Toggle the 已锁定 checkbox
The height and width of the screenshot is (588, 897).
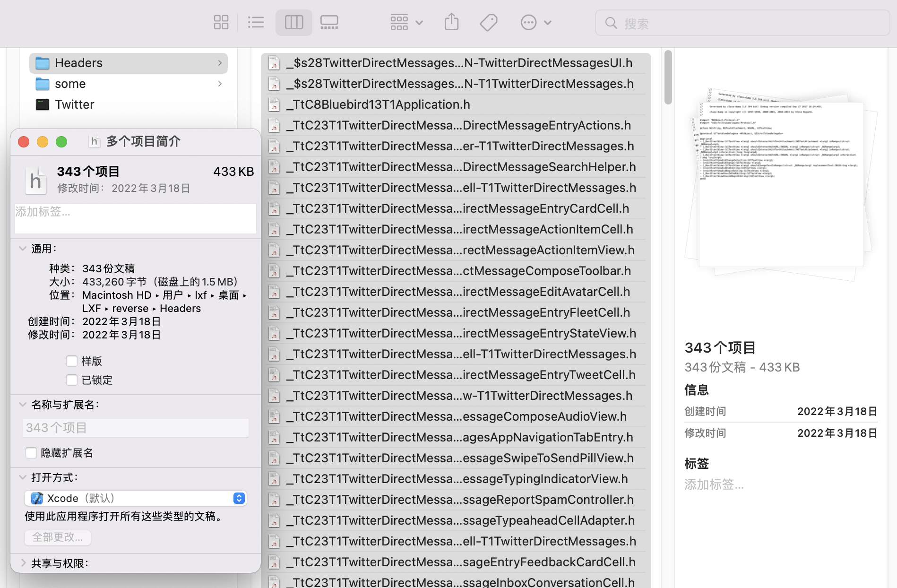click(x=72, y=380)
